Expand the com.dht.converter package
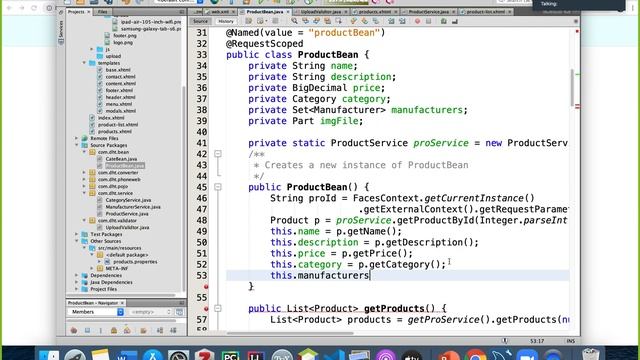 pos(84,173)
